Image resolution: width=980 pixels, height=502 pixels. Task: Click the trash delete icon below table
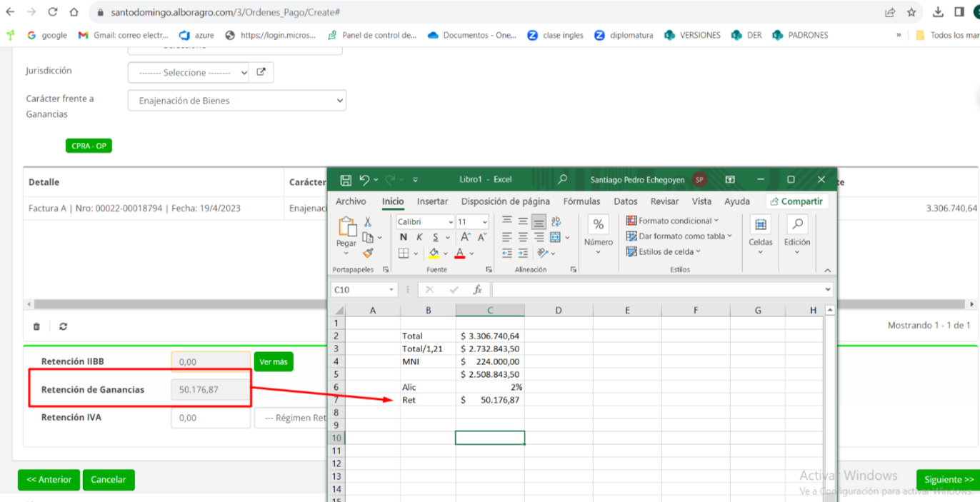click(36, 326)
